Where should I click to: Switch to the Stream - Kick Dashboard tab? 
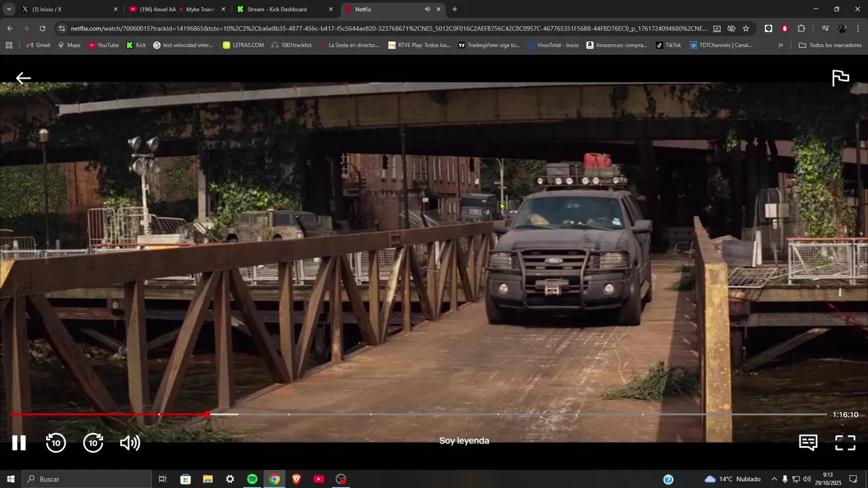tap(285, 9)
